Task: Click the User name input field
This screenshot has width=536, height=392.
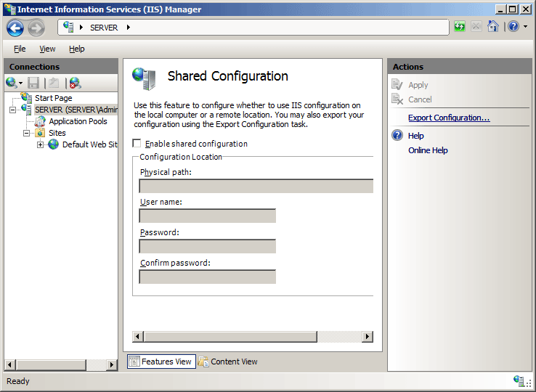Action: tap(207, 216)
